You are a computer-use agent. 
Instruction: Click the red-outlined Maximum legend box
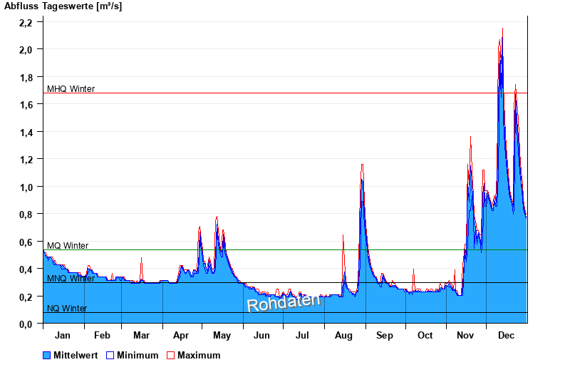[x=170, y=355]
